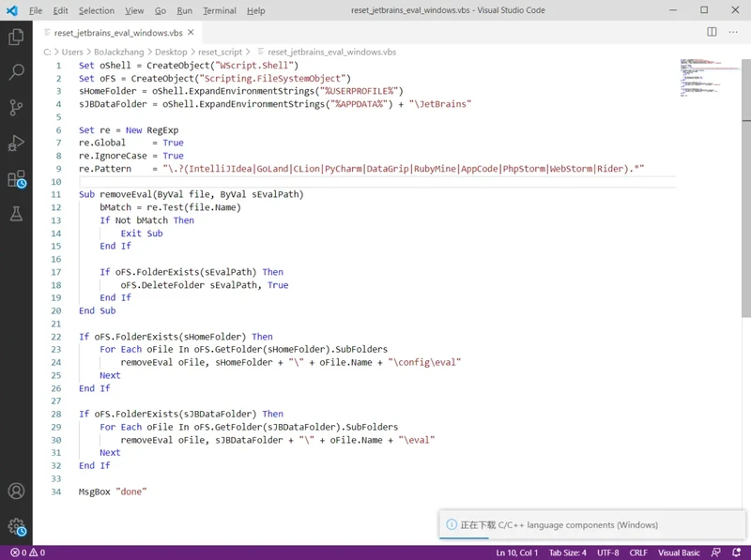Click the Desktop breadcrumb segment
The height and width of the screenshot is (560, 751).
point(171,52)
